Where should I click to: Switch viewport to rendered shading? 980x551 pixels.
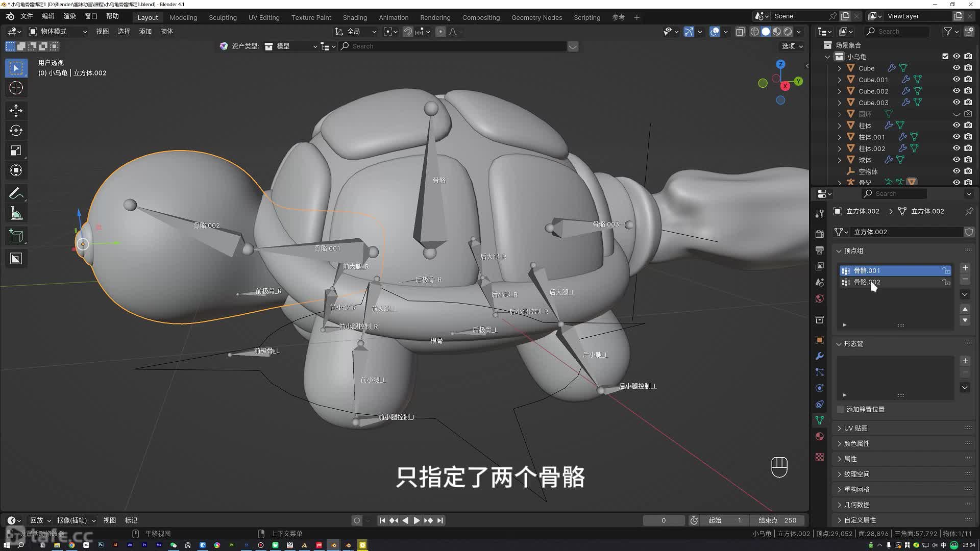coord(788,32)
